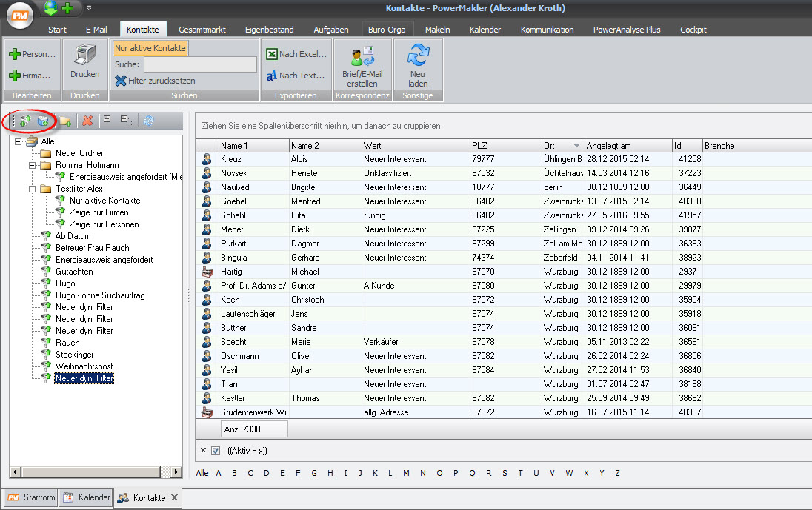Click into the Suche search field
The image size is (812, 510).
200,64
